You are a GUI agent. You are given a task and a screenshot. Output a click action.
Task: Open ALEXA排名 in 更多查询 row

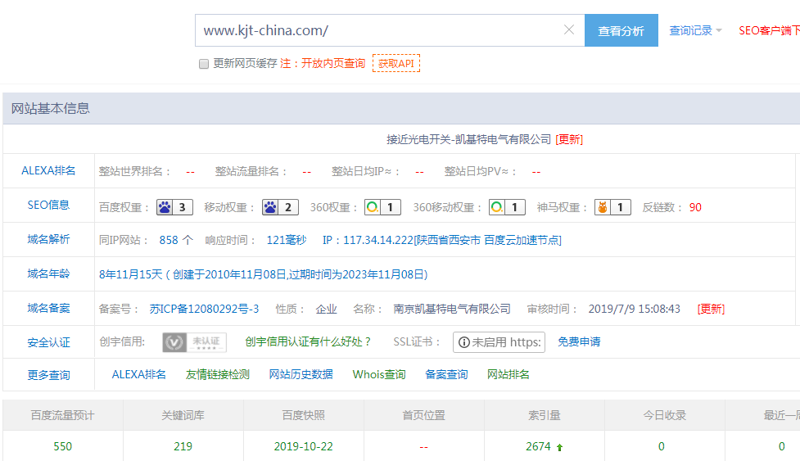pyautogui.click(x=139, y=374)
